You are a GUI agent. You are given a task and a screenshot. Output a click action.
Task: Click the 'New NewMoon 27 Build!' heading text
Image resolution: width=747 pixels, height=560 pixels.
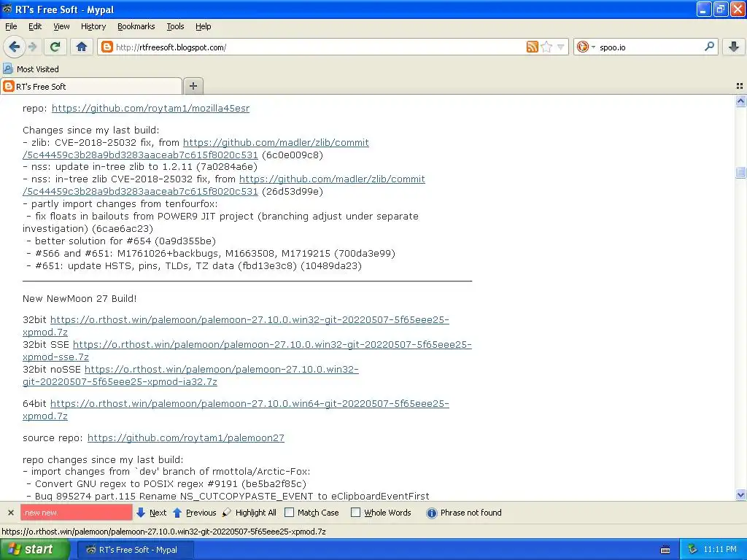tap(80, 298)
